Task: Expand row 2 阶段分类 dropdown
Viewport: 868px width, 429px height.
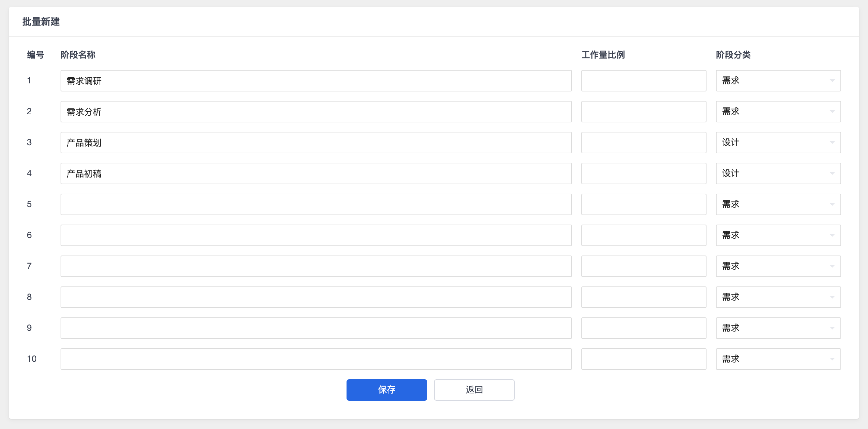Action: (x=778, y=112)
